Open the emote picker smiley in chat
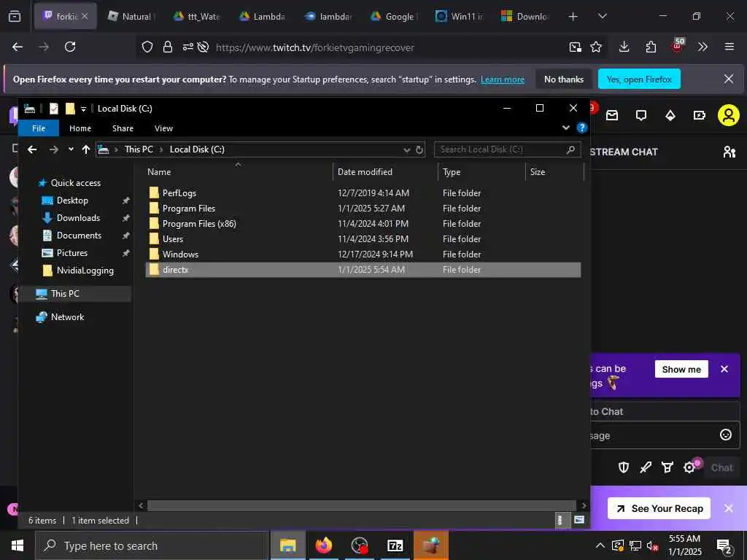The image size is (747, 560). (726, 435)
